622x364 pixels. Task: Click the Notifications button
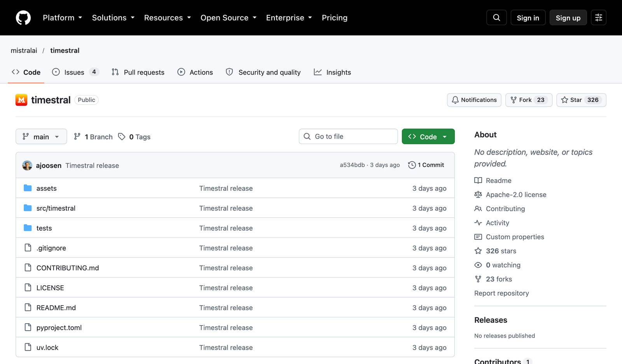tap(474, 100)
